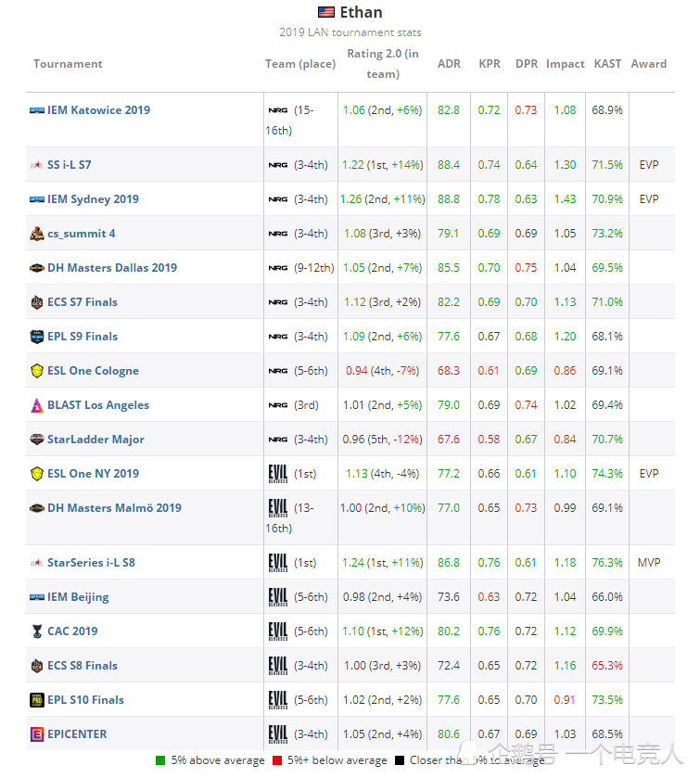Click the SS i-L S7 event logo

coord(37,165)
